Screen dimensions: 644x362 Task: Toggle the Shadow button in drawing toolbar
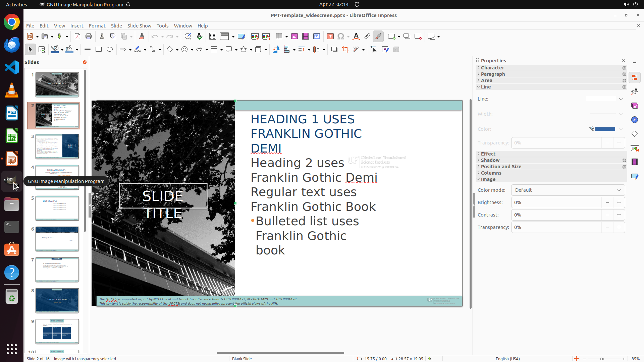334,50
